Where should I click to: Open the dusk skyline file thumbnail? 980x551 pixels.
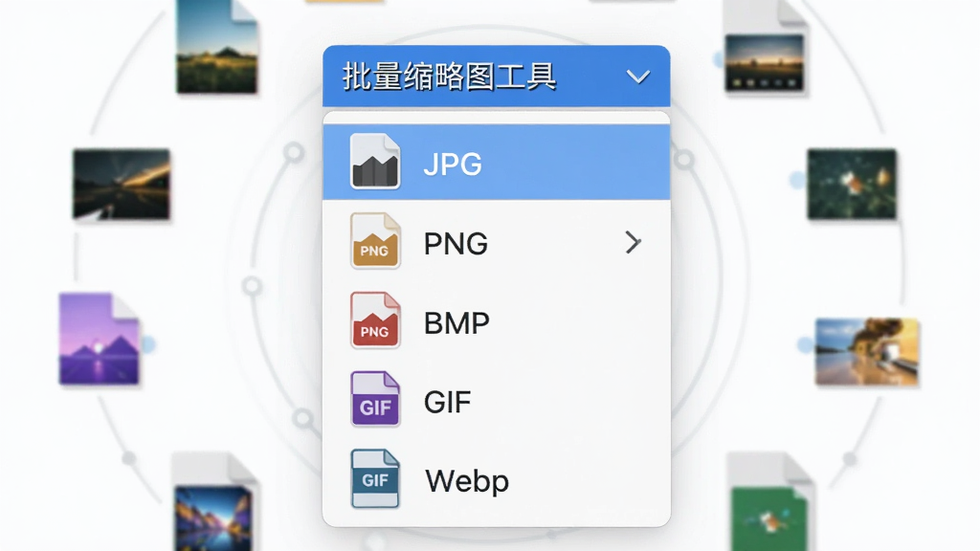[765, 47]
